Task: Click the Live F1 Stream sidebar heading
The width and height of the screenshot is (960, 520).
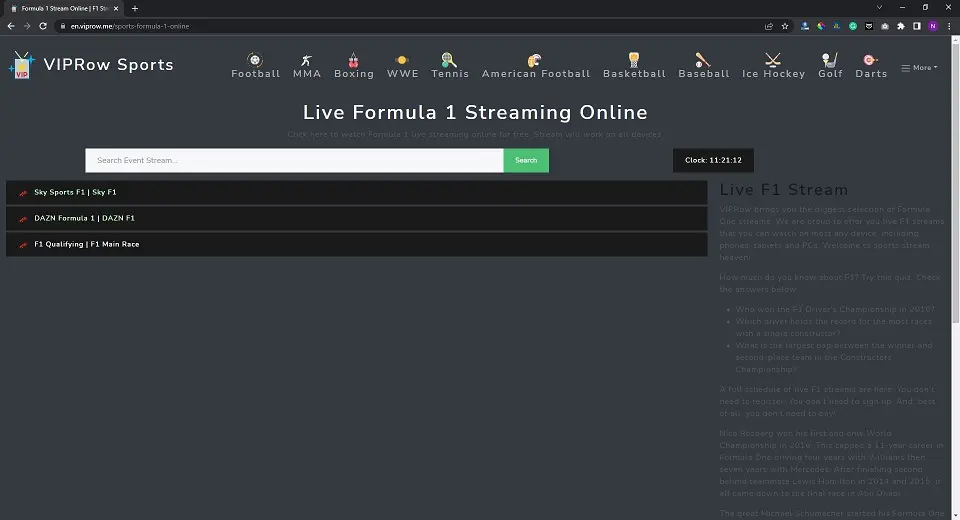Action: click(784, 190)
